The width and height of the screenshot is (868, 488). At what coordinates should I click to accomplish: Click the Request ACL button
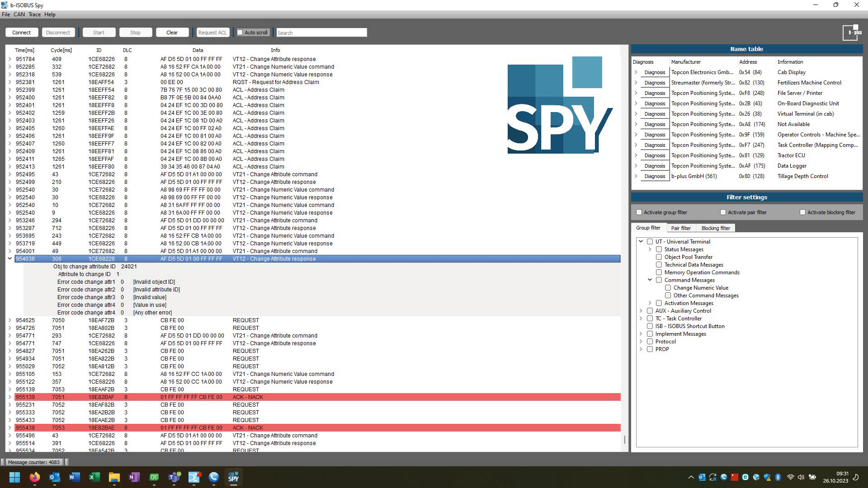[x=212, y=33]
